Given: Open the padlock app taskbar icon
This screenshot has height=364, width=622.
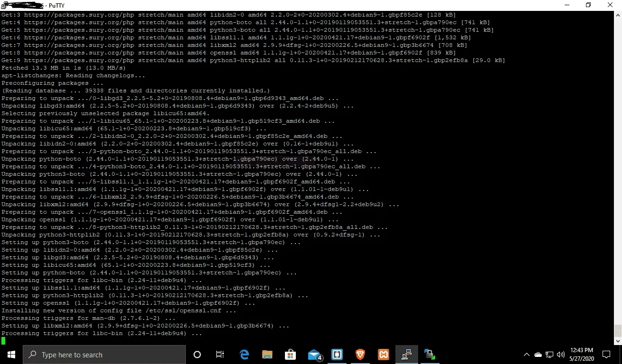Looking at the screenshot, I should (x=430, y=355).
